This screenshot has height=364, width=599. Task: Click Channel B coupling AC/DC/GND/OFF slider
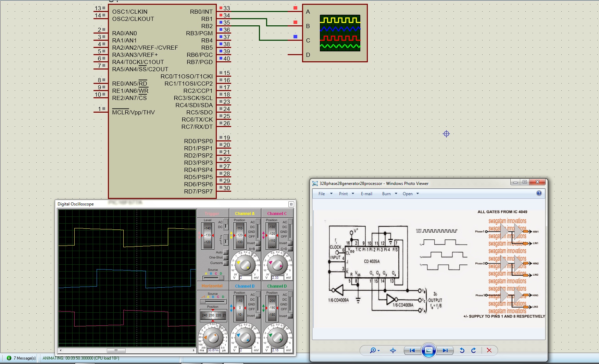(258, 302)
